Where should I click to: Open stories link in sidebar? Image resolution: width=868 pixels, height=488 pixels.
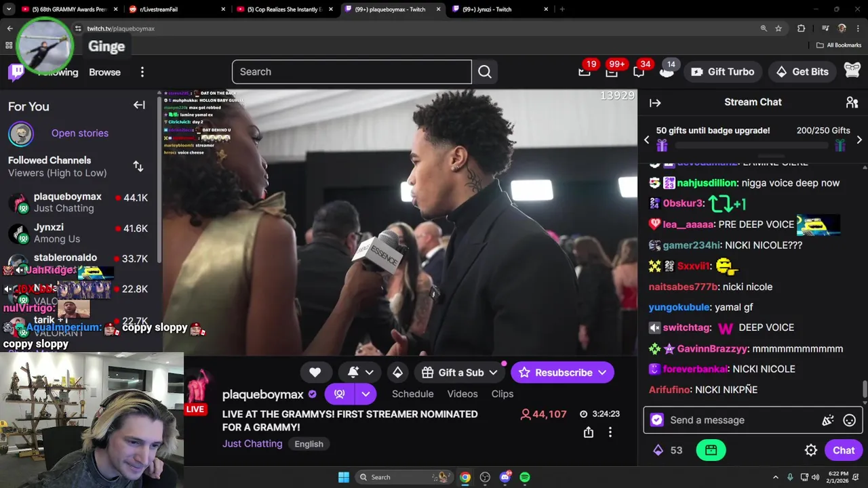click(x=79, y=133)
